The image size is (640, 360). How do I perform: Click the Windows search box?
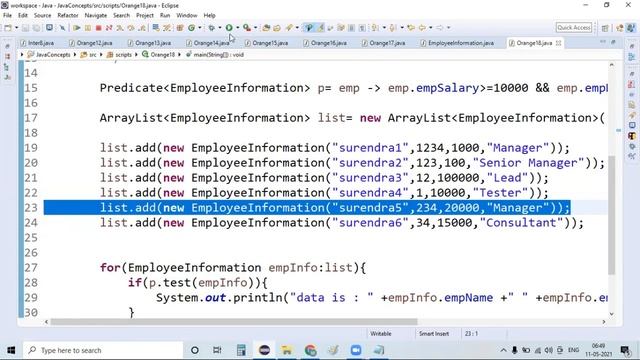[x=103, y=350]
